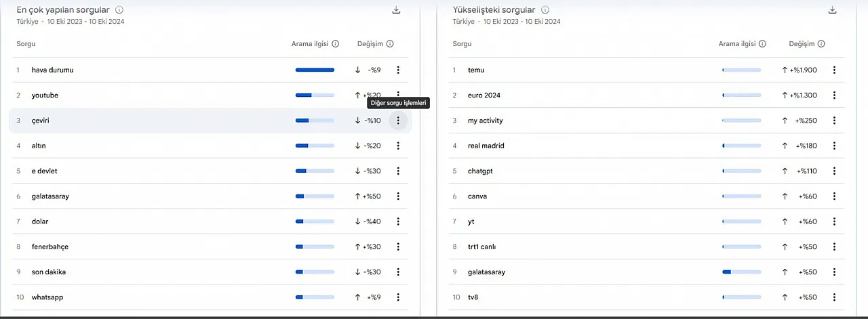Click Arama ilgisi info icon in top queries panel
Viewport: 868px width, 319px height.
pyautogui.click(x=336, y=44)
